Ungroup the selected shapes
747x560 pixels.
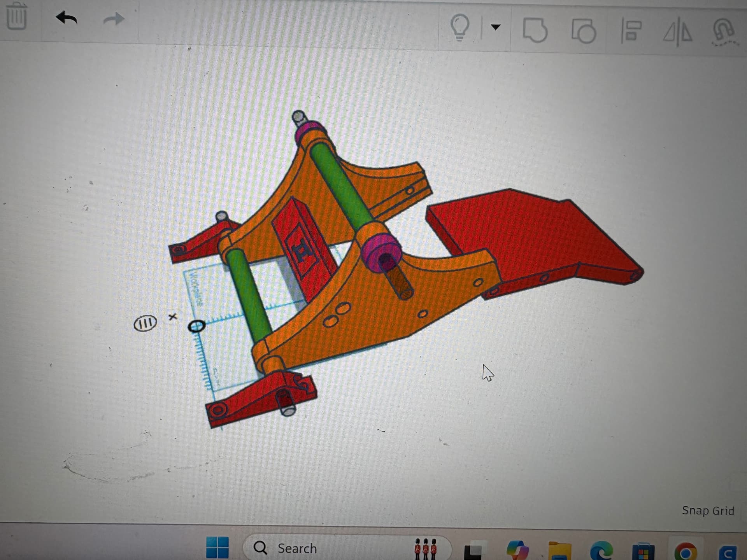[584, 31]
